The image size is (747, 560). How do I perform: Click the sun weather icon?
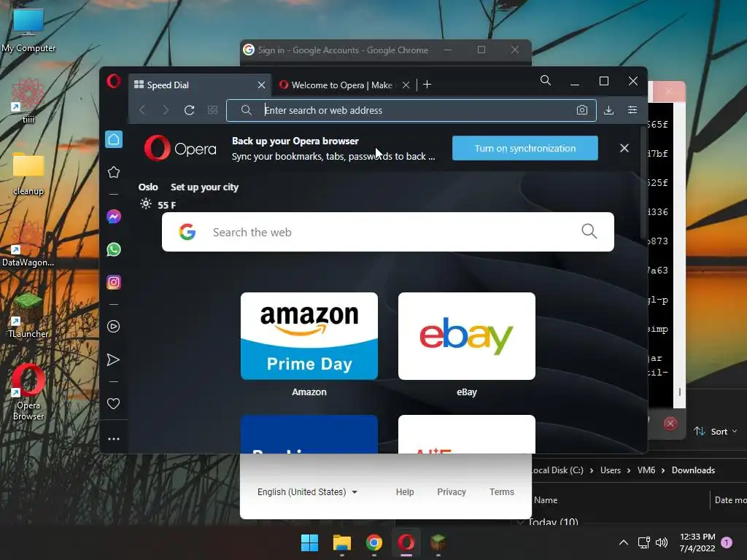(146, 204)
